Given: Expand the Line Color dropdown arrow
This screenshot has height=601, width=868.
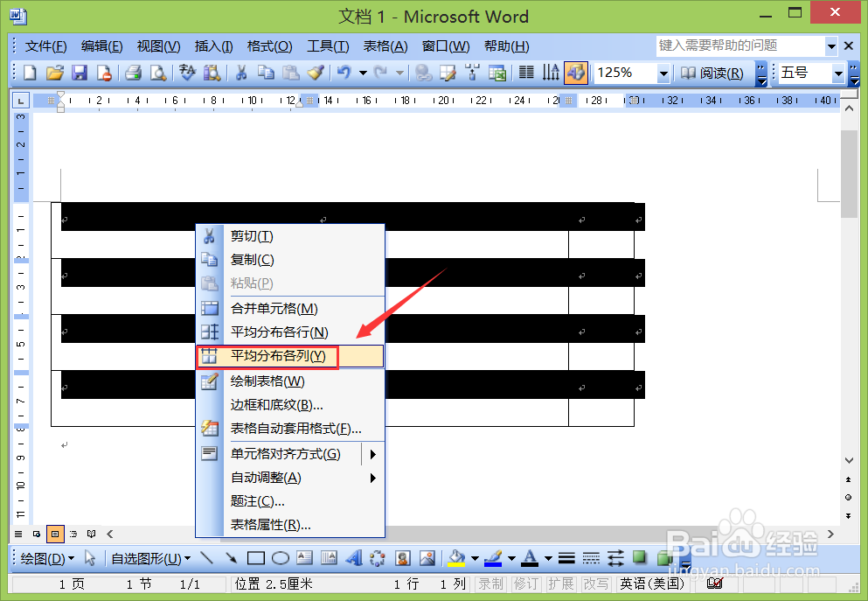Looking at the screenshot, I should tap(511, 558).
